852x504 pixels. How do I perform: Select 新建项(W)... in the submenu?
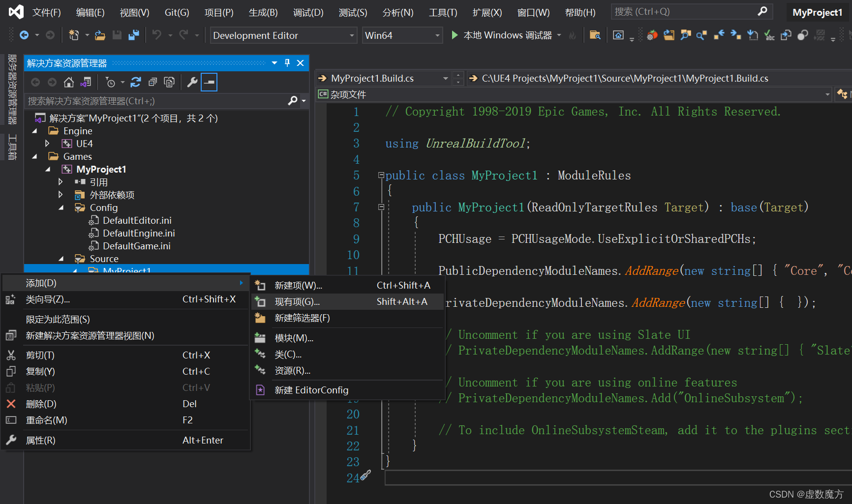coord(348,285)
